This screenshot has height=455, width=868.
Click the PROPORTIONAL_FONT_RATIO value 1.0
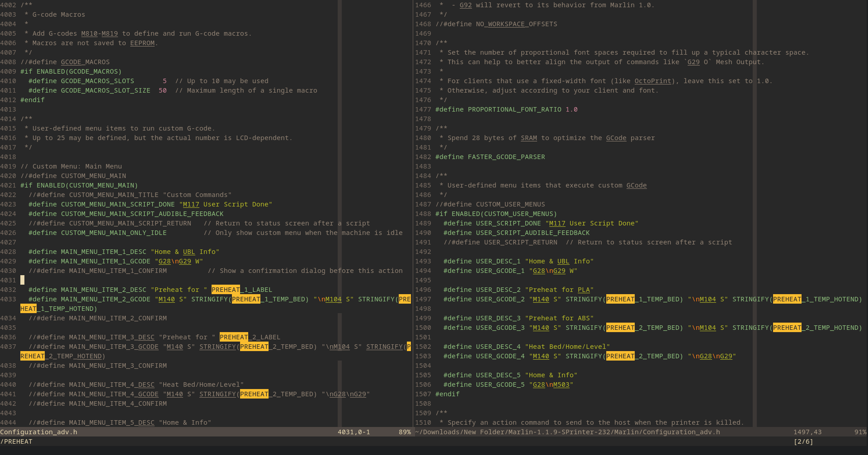571,109
